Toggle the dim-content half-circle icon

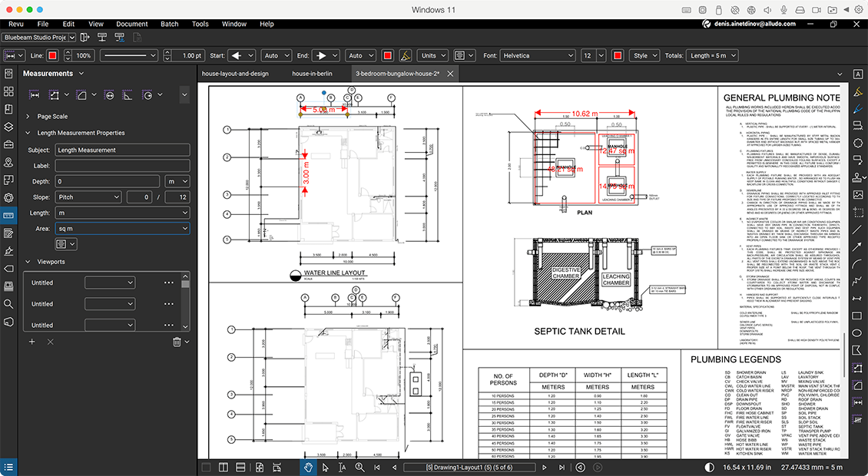pos(710,467)
